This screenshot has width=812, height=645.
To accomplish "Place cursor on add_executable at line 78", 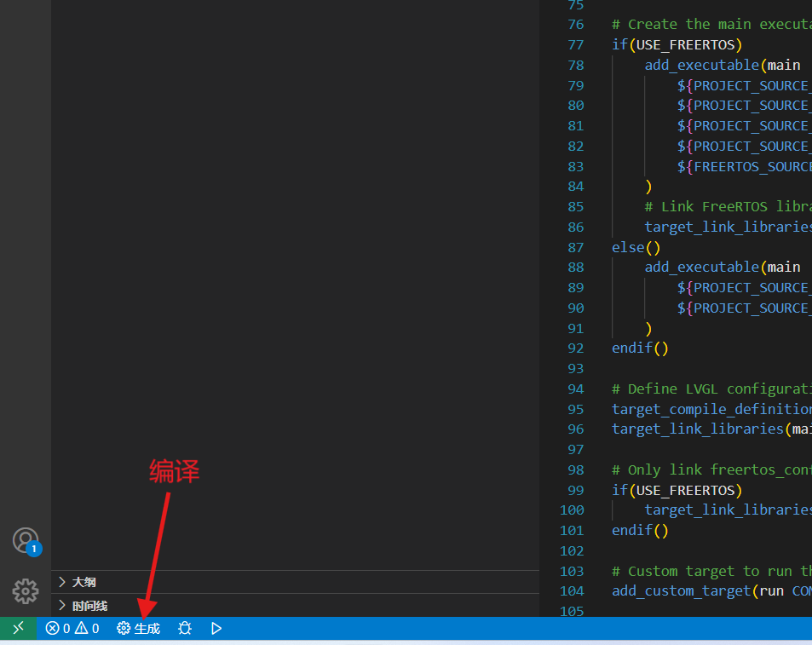I will (700, 65).
